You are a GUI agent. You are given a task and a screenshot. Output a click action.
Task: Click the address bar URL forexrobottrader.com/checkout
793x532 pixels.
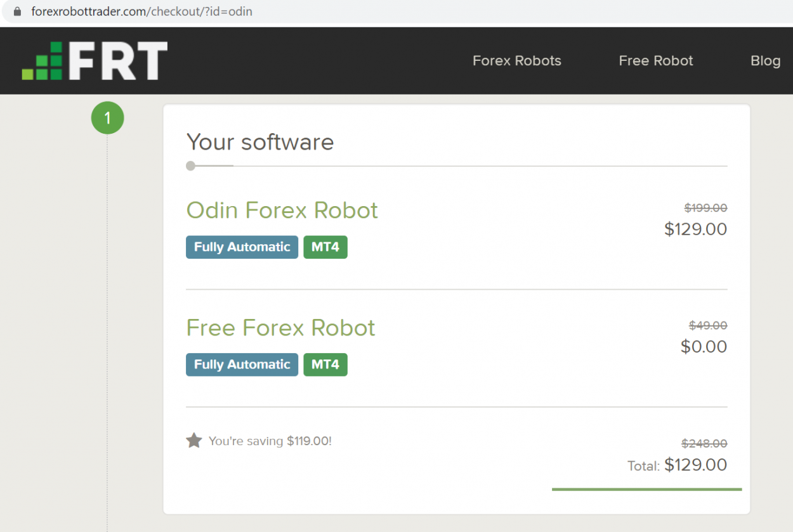[x=141, y=11]
